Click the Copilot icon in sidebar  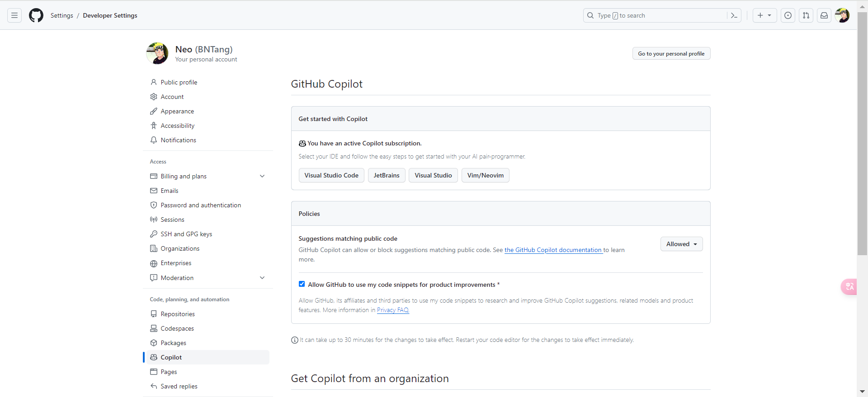click(154, 357)
